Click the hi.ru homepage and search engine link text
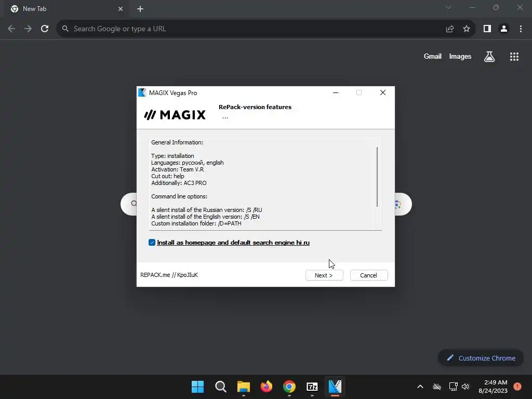532x399 pixels. [233, 243]
